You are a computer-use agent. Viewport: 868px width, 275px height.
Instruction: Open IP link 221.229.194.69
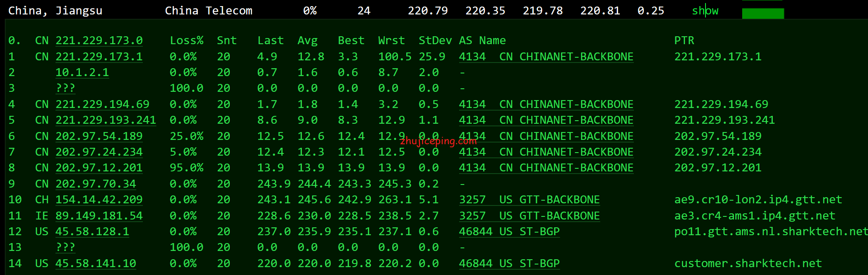(x=102, y=104)
